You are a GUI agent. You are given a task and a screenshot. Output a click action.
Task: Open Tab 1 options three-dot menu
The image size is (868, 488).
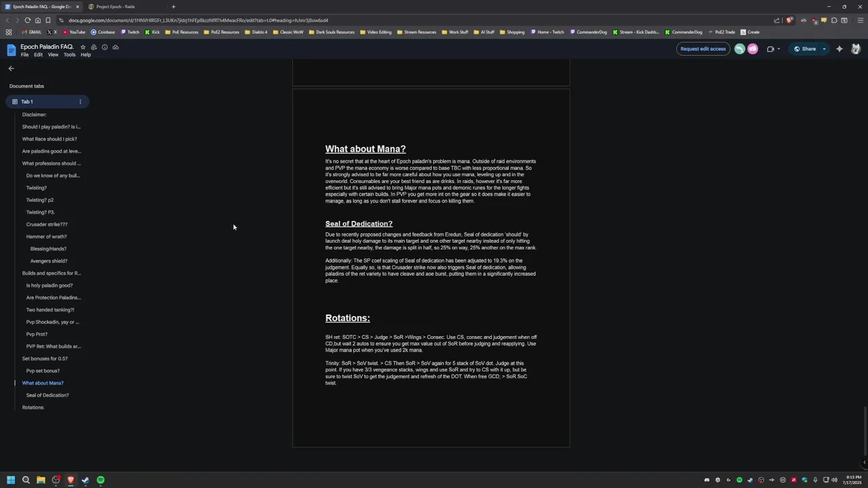(80, 102)
